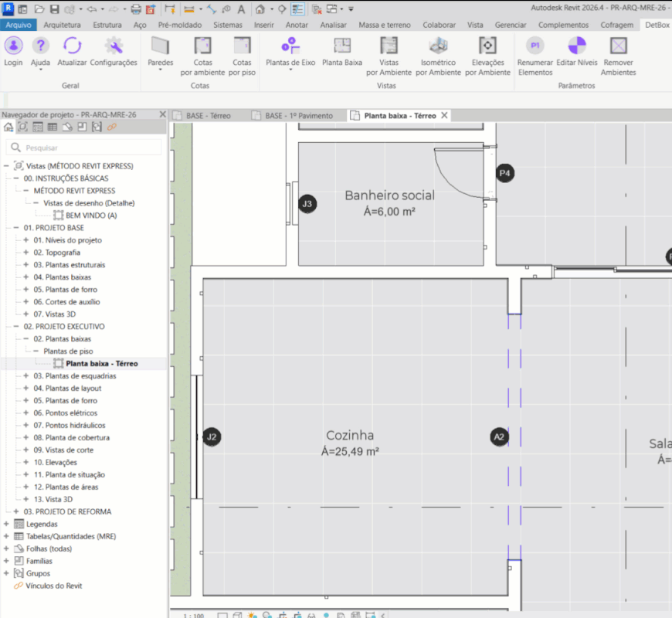The height and width of the screenshot is (618, 672).
Task: Click the default 3D view house icon
Action: coord(260,8)
